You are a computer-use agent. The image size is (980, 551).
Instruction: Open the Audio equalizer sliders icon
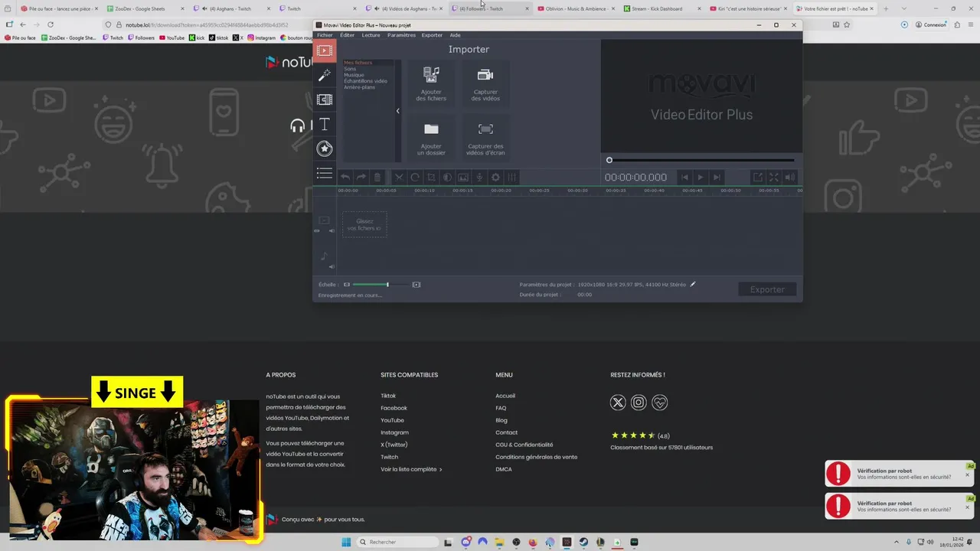[x=511, y=178]
